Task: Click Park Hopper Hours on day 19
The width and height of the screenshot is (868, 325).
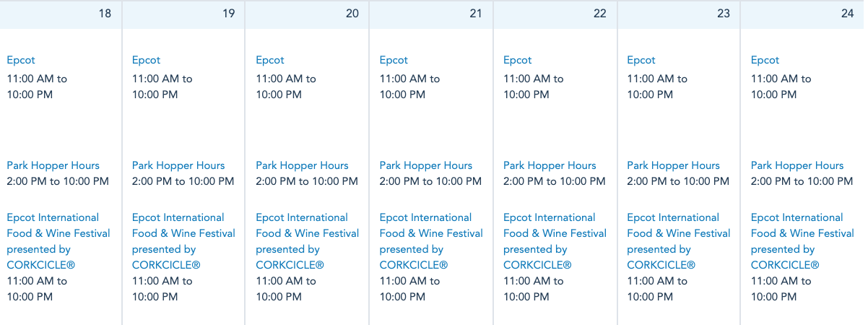Action: 178,165
